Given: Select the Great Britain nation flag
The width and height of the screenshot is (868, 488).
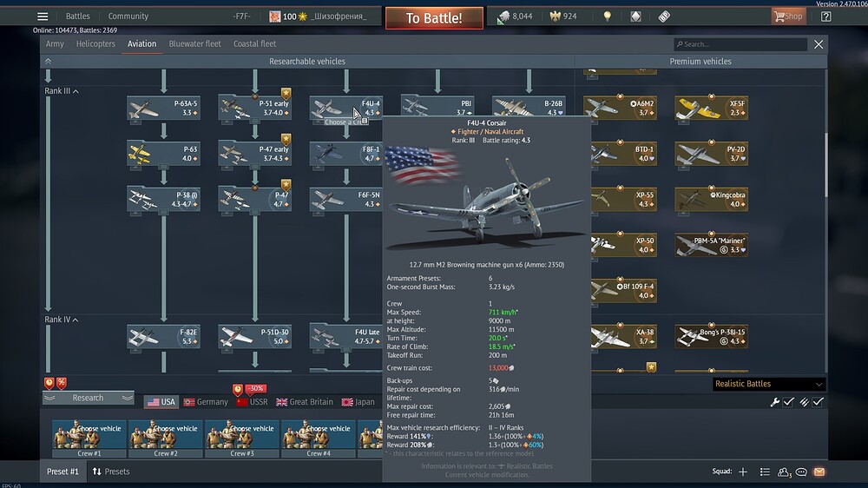Looking at the screenshot, I should pyautogui.click(x=305, y=402).
